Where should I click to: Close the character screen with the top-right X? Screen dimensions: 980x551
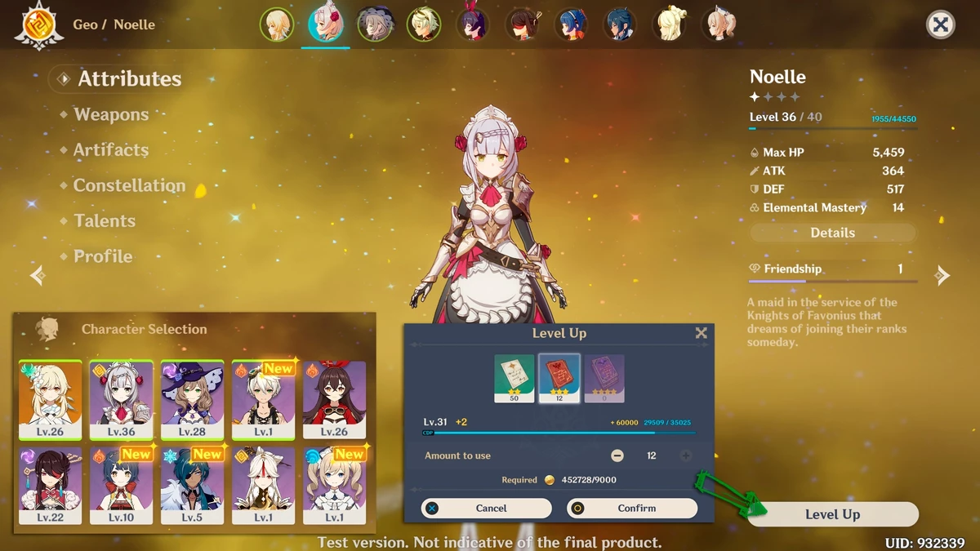click(x=941, y=24)
